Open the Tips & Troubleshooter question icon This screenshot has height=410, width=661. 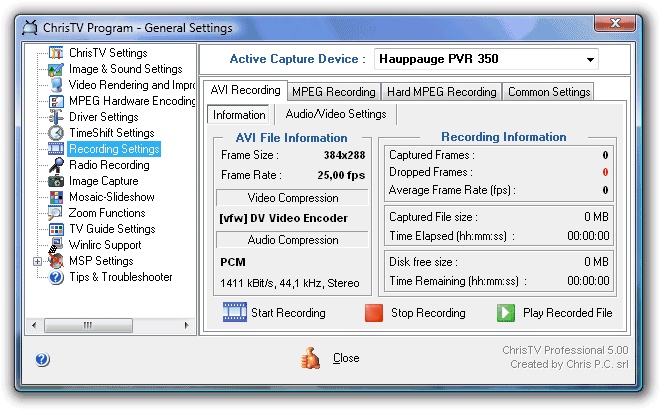click(56, 277)
